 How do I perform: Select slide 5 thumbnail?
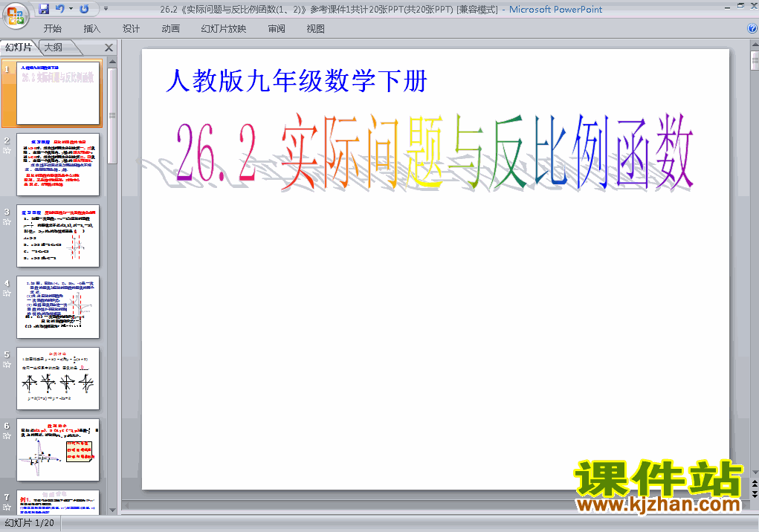coord(58,379)
